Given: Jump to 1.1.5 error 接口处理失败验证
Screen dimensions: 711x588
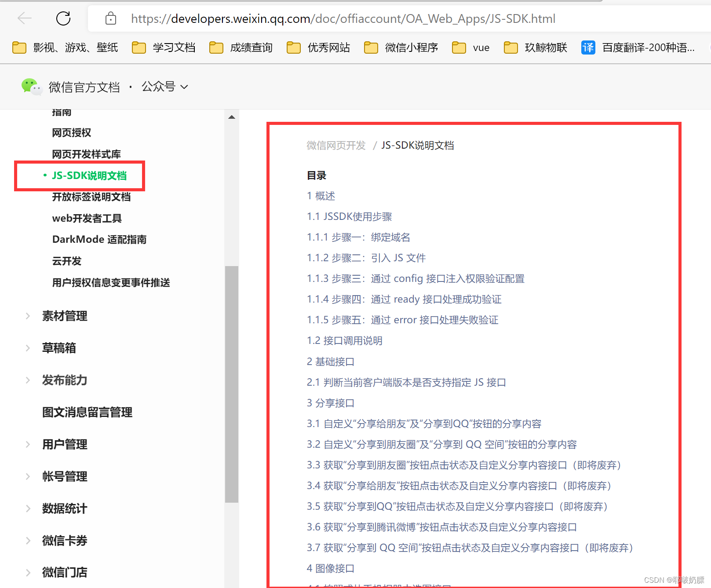Looking at the screenshot, I should tap(402, 320).
